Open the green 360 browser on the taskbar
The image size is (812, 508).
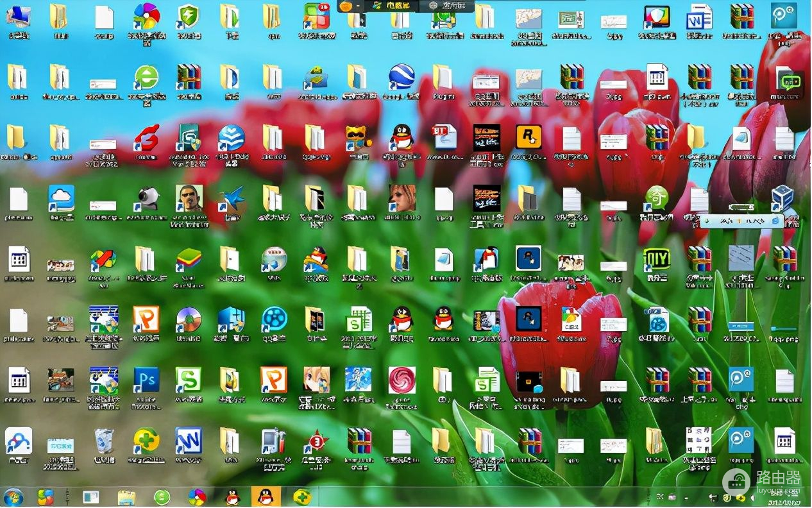click(x=162, y=497)
